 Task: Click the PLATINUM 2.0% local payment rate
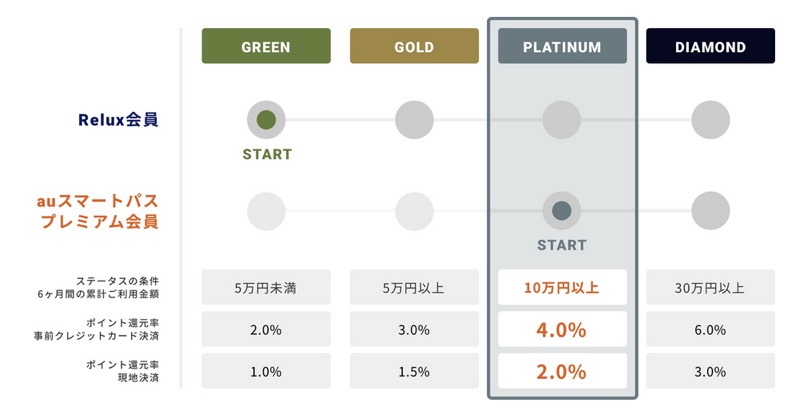click(x=562, y=371)
